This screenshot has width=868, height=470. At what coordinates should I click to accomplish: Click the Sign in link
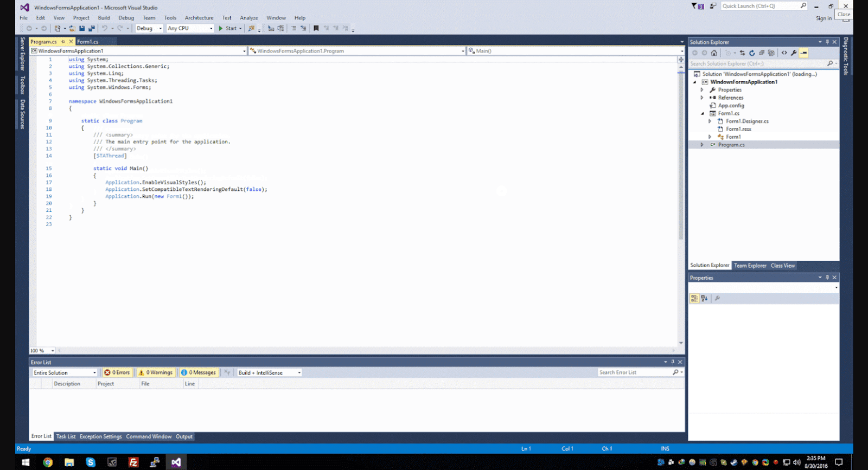point(824,18)
